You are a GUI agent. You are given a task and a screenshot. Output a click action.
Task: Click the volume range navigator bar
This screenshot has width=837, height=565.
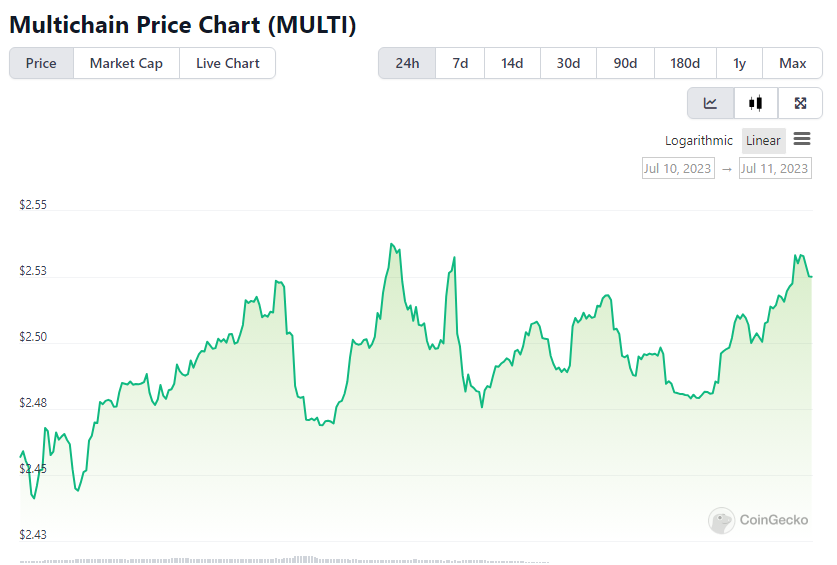click(x=285, y=560)
